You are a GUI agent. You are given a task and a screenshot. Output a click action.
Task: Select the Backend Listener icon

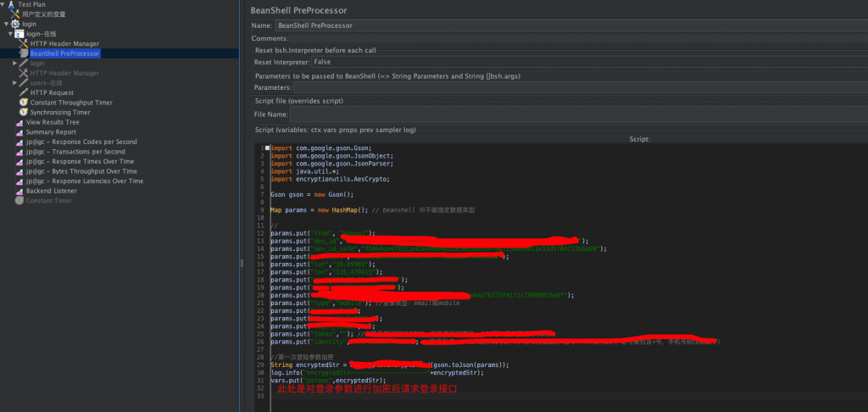pyautogui.click(x=19, y=191)
